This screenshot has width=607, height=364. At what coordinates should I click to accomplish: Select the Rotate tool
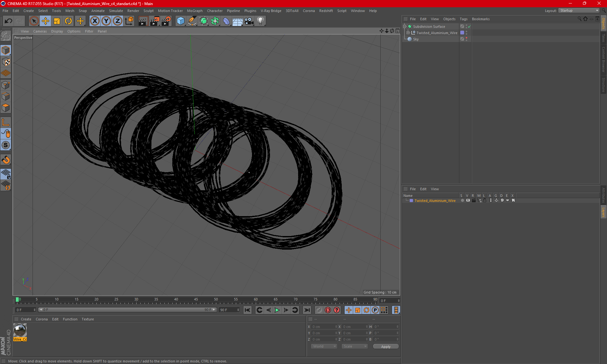68,21
